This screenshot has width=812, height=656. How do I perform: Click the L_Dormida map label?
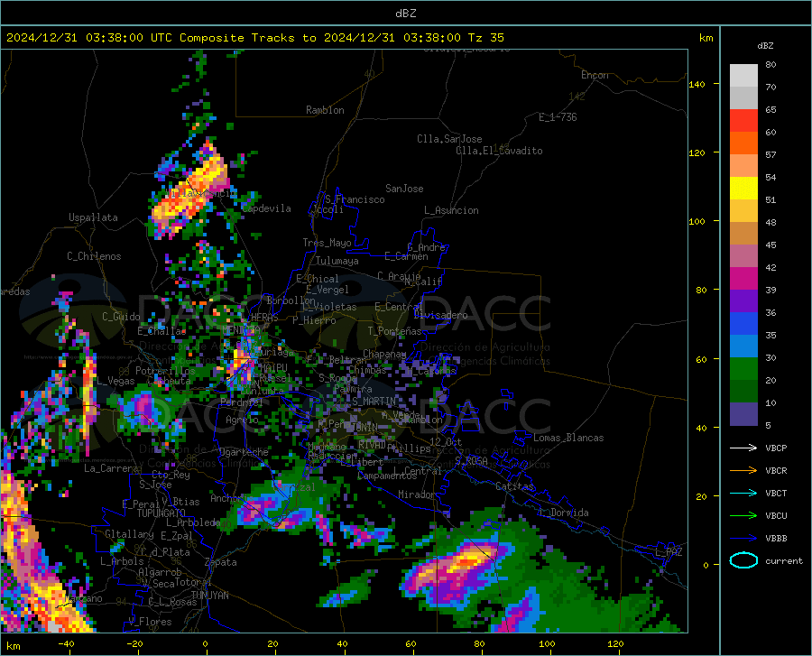[564, 513]
